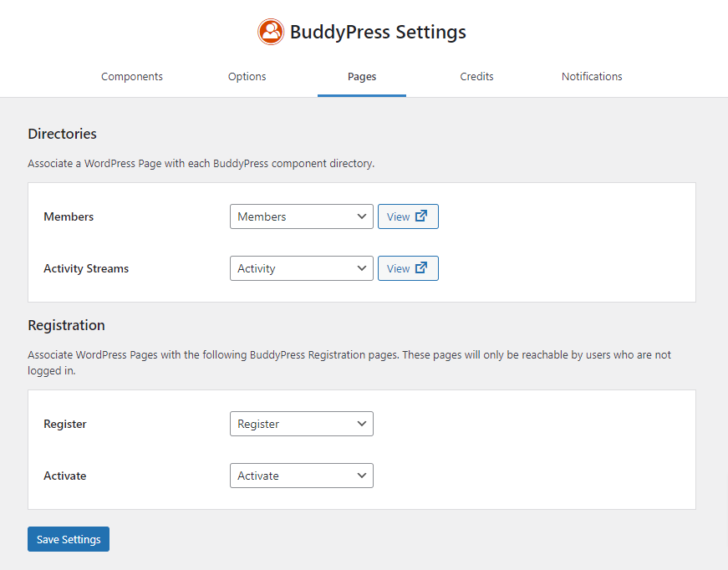Switch to the Components tab
The height and width of the screenshot is (570, 728).
pos(132,77)
